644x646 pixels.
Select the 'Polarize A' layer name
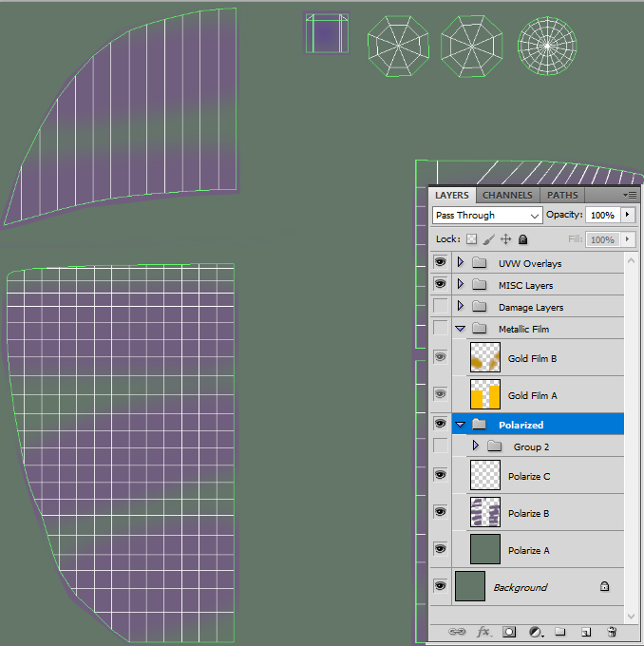click(x=529, y=550)
